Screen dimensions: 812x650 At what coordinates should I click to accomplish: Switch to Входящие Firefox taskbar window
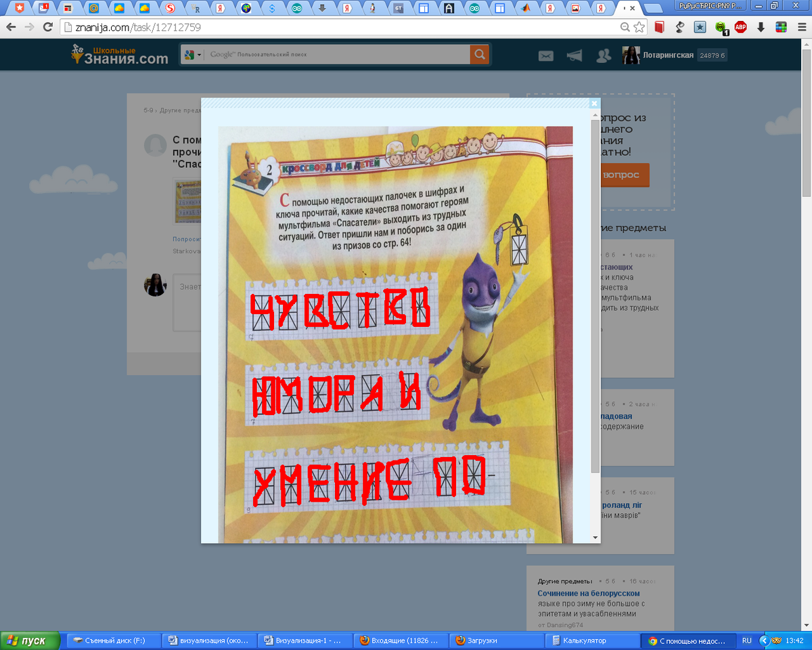coord(401,641)
